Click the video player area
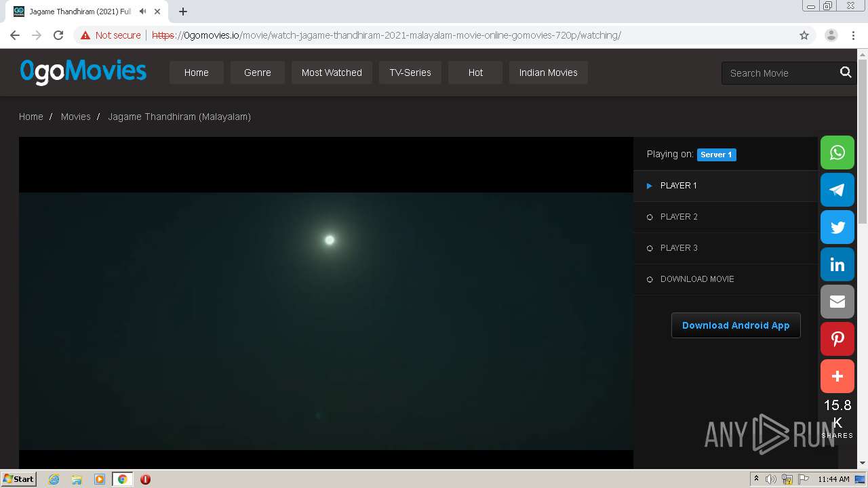Screen dimensions: 868x488 coord(326,302)
